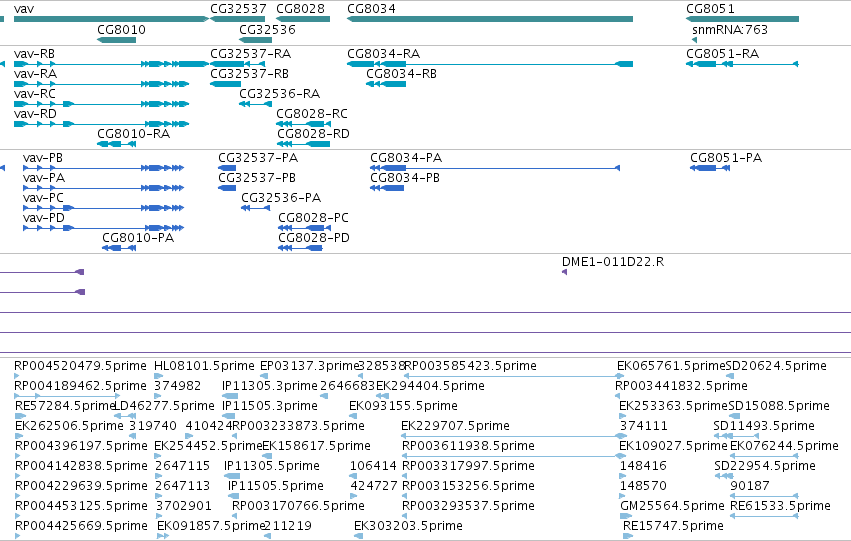
Task: Select the vav-PA protein label
Action: [44, 178]
